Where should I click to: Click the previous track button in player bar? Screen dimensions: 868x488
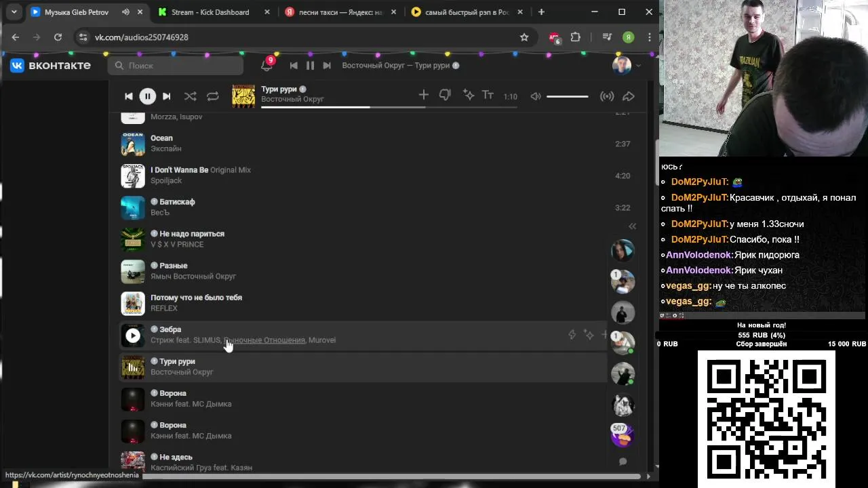tap(129, 96)
